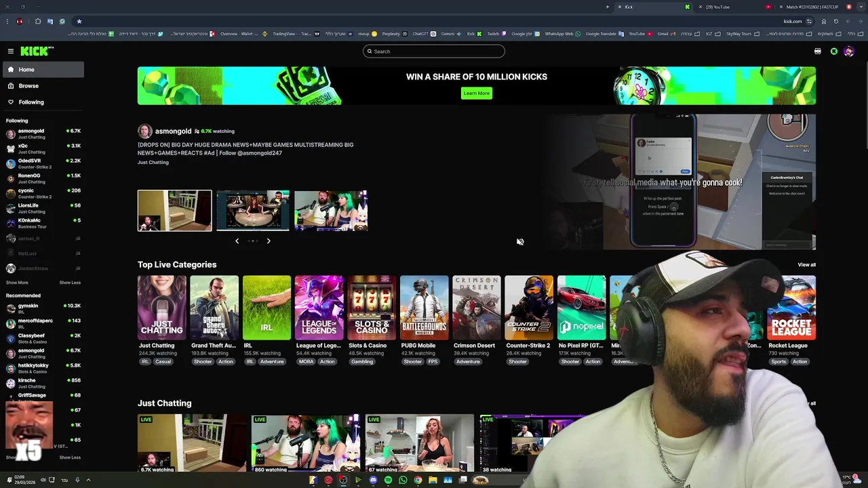Open the ChatGPT bookmark in the bookmarks bar
This screenshot has width=868, height=488.
coord(422,33)
